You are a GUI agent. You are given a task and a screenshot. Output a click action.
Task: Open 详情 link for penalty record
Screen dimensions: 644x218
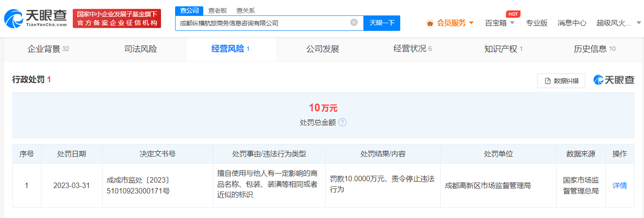(x=619, y=185)
